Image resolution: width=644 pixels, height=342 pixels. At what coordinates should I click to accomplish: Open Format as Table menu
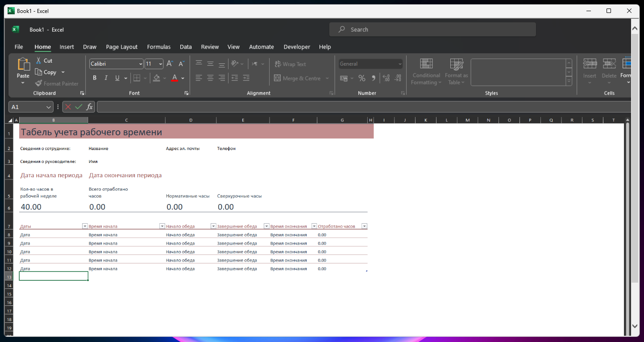[456, 71]
